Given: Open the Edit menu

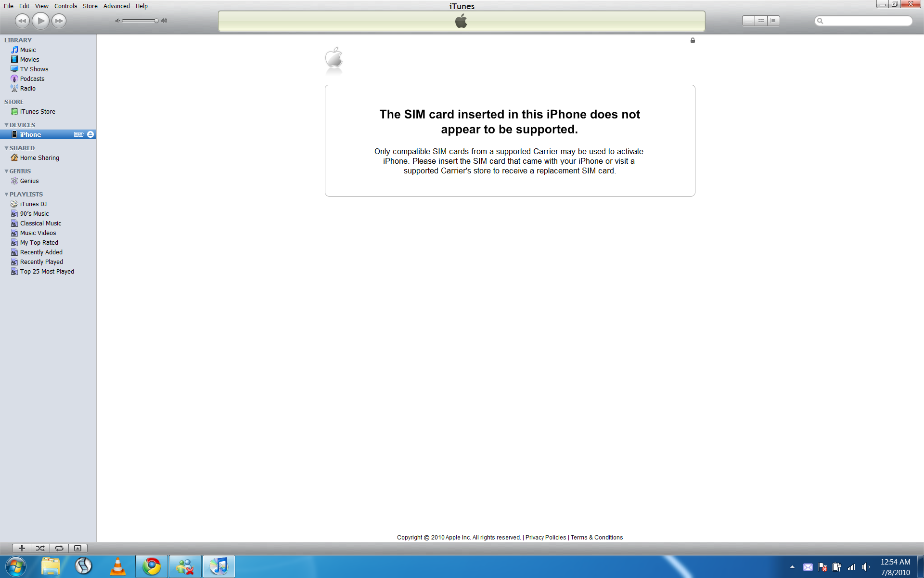Looking at the screenshot, I should point(24,6).
